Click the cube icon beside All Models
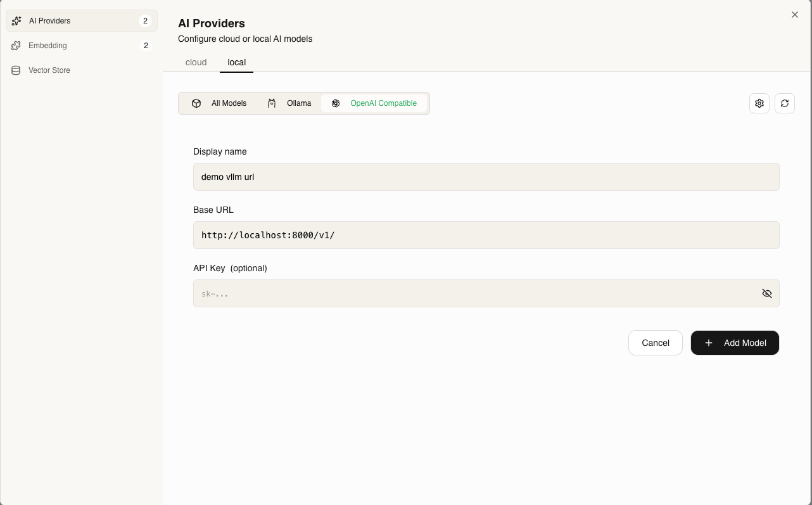812x505 pixels. point(196,103)
